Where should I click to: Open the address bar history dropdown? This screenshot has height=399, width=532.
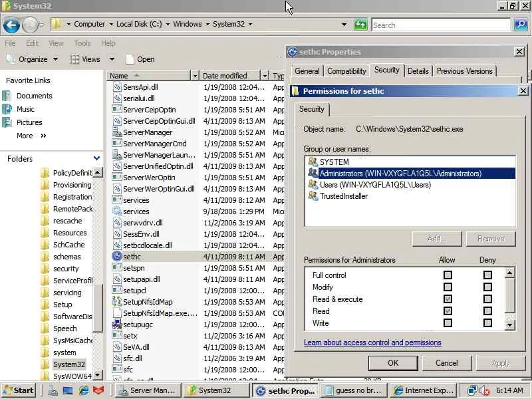[x=344, y=25]
